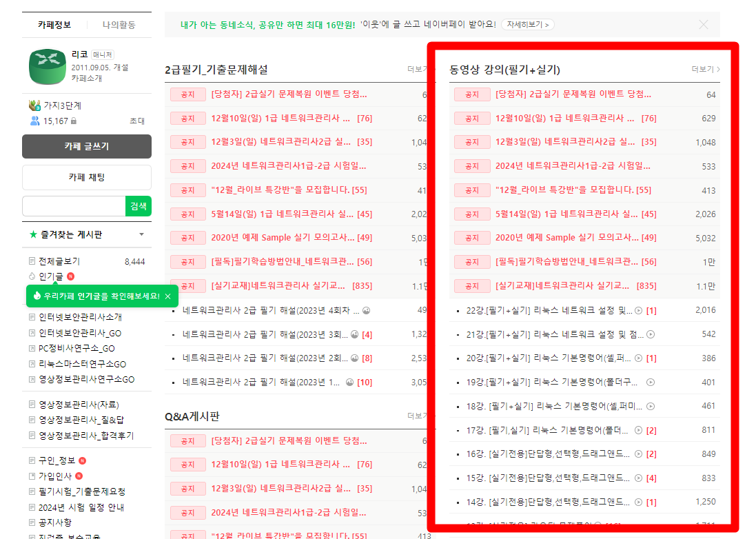Image resolution: width=756 pixels, height=539 pixels.
Task: Open comment count [10] on 2023년 1회 해설
Action: tap(365, 383)
